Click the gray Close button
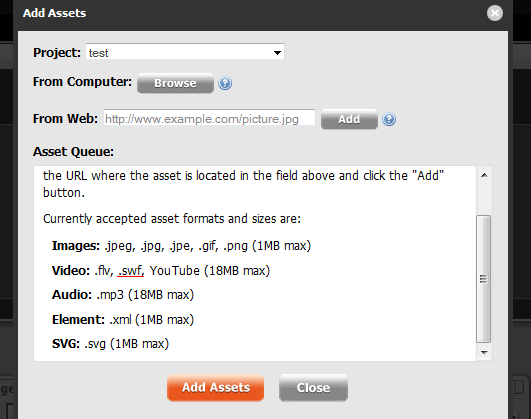The height and width of the screenshot is (419, 531). 313,387
